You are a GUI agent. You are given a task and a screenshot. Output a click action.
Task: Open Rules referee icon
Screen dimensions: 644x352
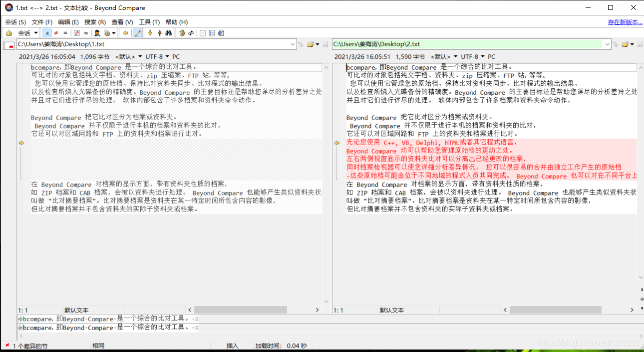(97, 33)
